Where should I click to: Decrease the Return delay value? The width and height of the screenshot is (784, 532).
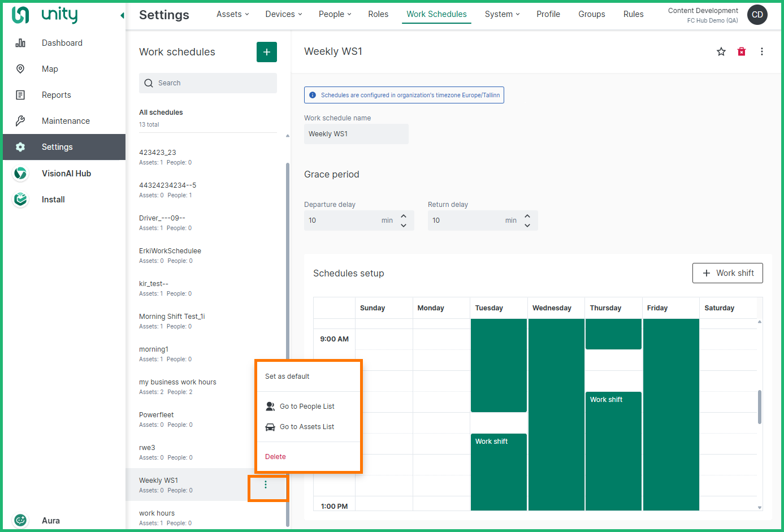click(527, 225)
